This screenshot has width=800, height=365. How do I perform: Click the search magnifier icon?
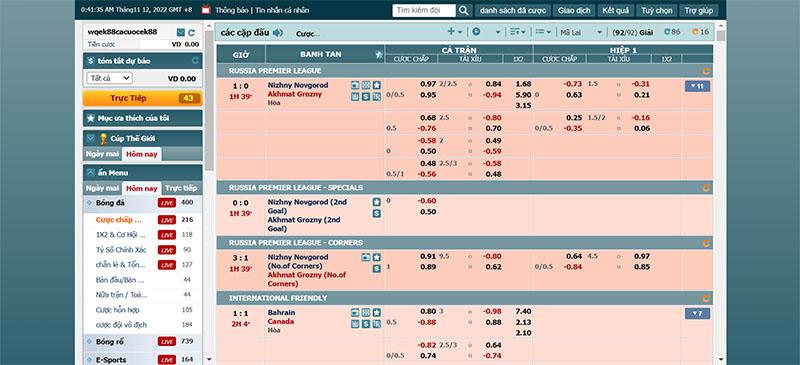[x=463, y=10]
